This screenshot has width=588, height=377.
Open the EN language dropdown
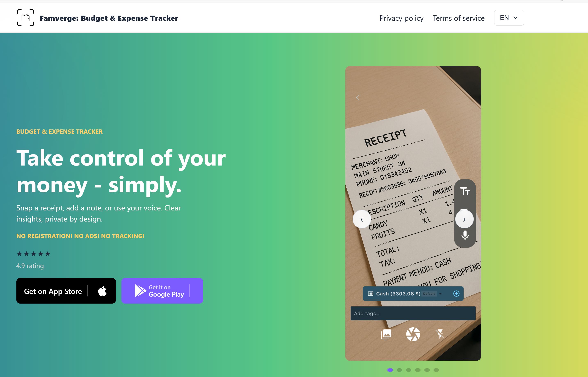(x=509, y=18)
